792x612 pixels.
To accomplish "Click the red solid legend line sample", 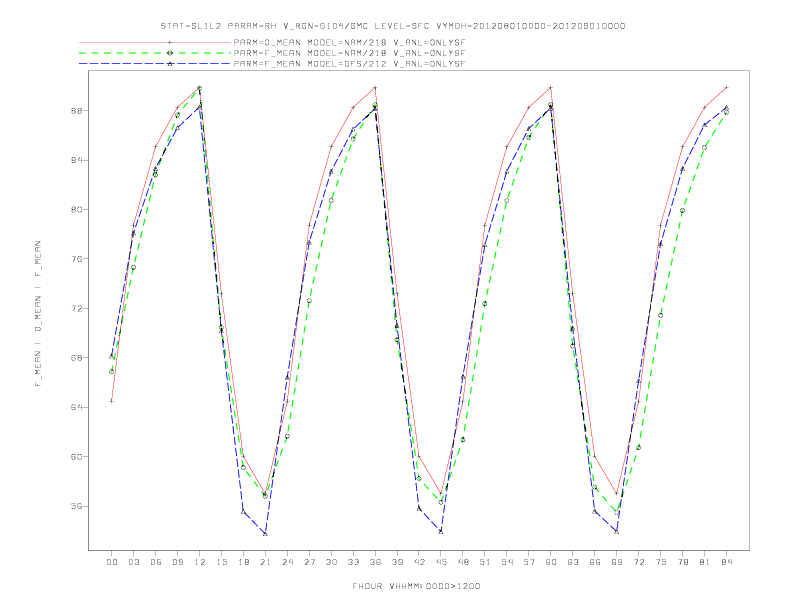I will 155,42.
